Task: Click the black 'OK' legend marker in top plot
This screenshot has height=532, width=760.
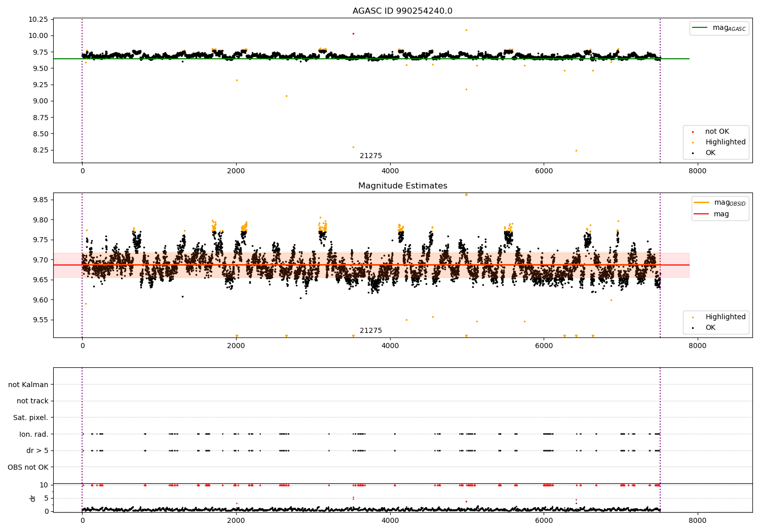Action: 693,153
